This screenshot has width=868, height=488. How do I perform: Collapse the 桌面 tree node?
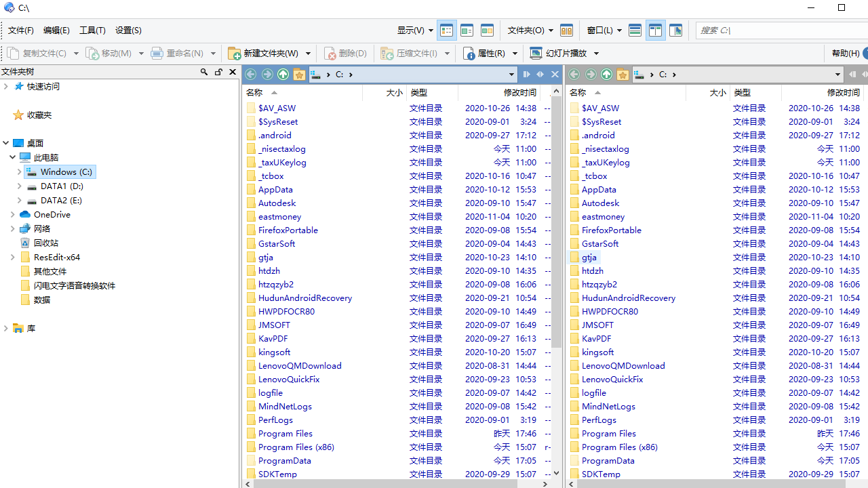click(x=6, y=143)
